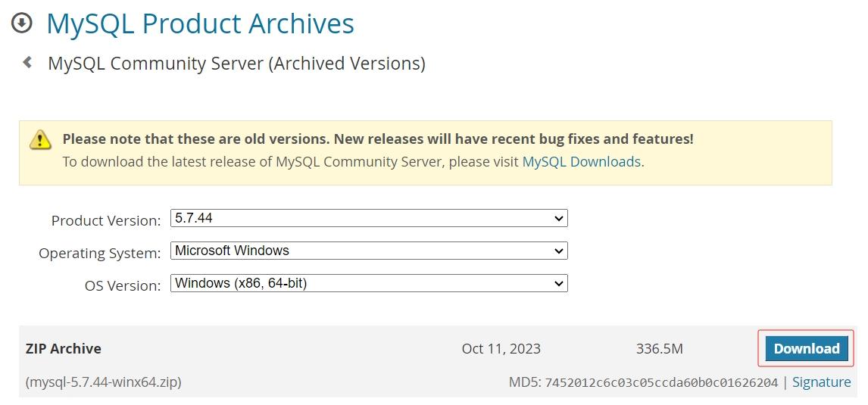Open the OS Version dropdown

coord(369,283)
